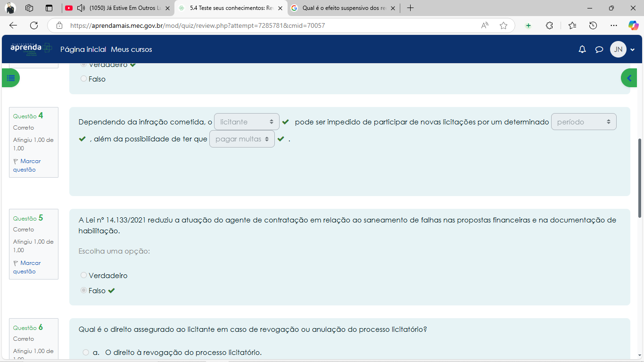The height and width of the screenshot is (362, 644).
Task: Click the 'Questão 4' heading
Action: pos(28,115)
